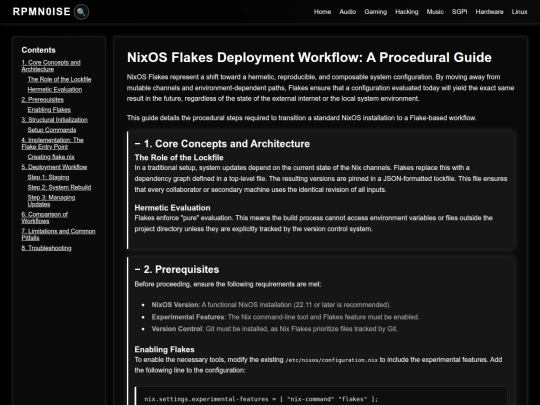Jump to 8. Troubleshooting in Contents
540x405 pixels.
pos(46,248)
